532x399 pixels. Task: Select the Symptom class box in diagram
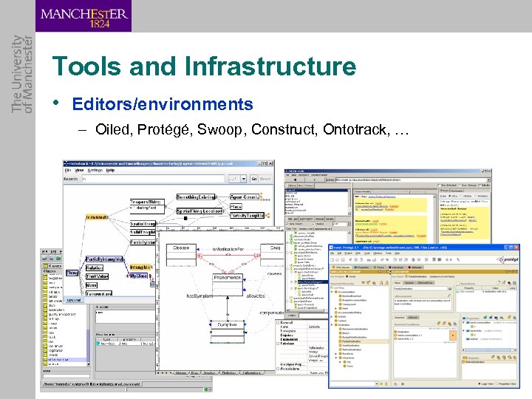(x=228, y=332)
